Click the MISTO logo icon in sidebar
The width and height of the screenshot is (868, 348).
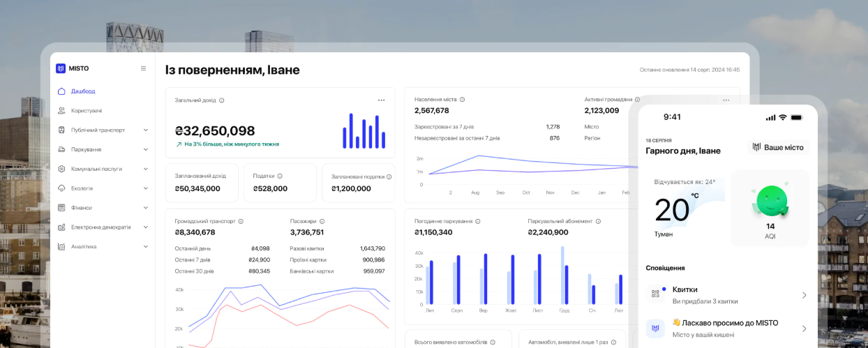(x=61, y=68)
